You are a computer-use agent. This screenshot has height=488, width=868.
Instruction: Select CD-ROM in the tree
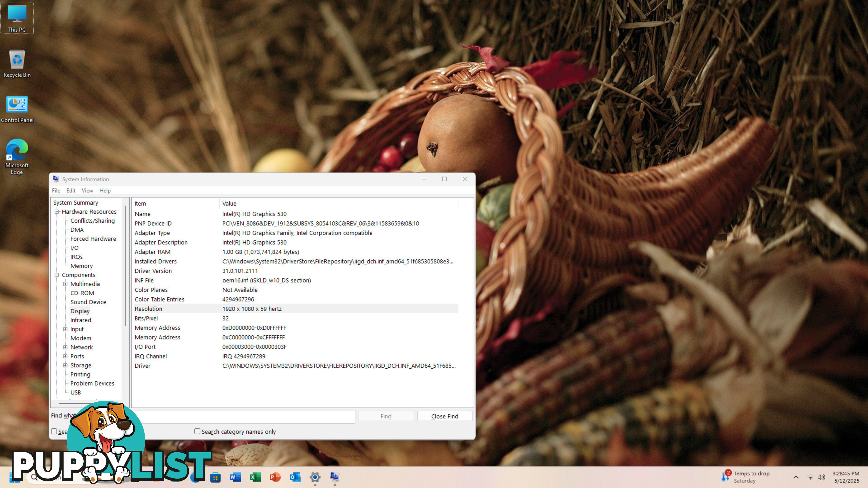click(82, 293)
